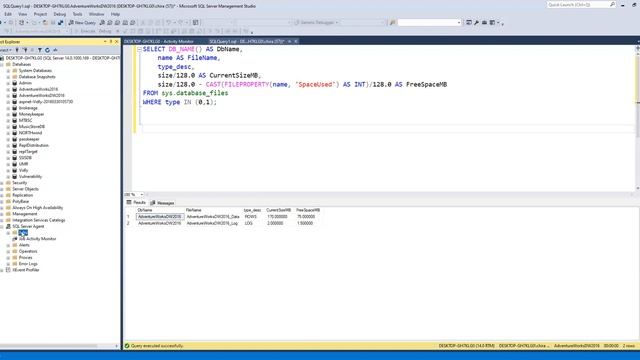Click the window icon left of the wrench
The width and height of the screenshot is (640, 360).
(x=469, y=22)
